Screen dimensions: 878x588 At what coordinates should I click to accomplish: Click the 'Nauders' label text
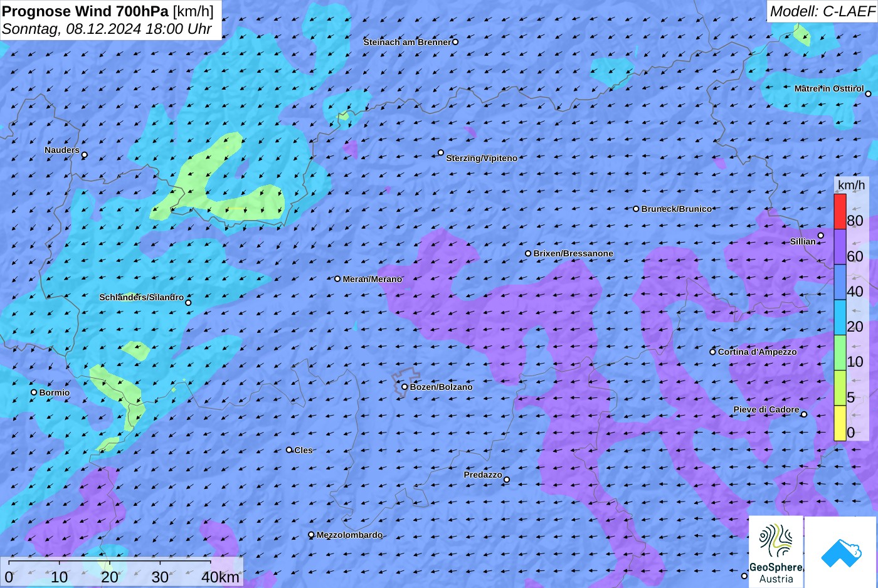click(62, 150)
